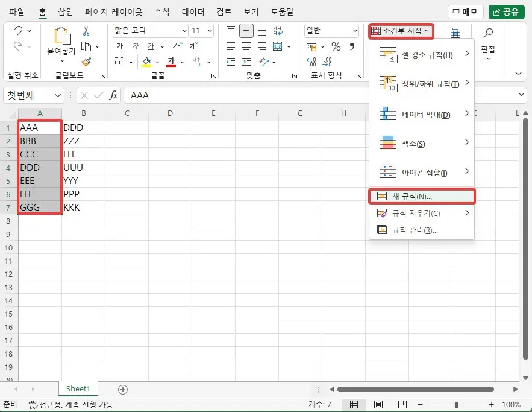Click the 메모 button
Screen dimensions: 532x412
click(x=465, y=11)
